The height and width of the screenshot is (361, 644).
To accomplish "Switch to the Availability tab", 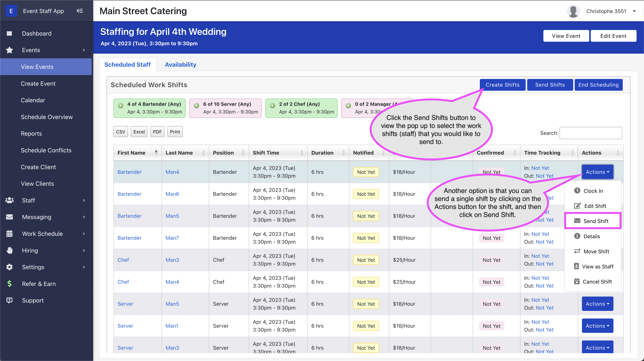I will click(181, 65).
